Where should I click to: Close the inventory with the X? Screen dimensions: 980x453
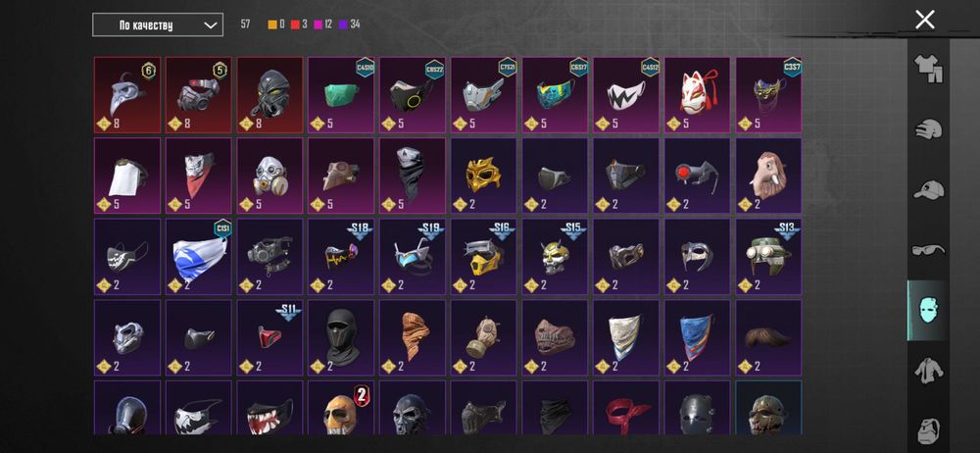[x=924, y=20]
